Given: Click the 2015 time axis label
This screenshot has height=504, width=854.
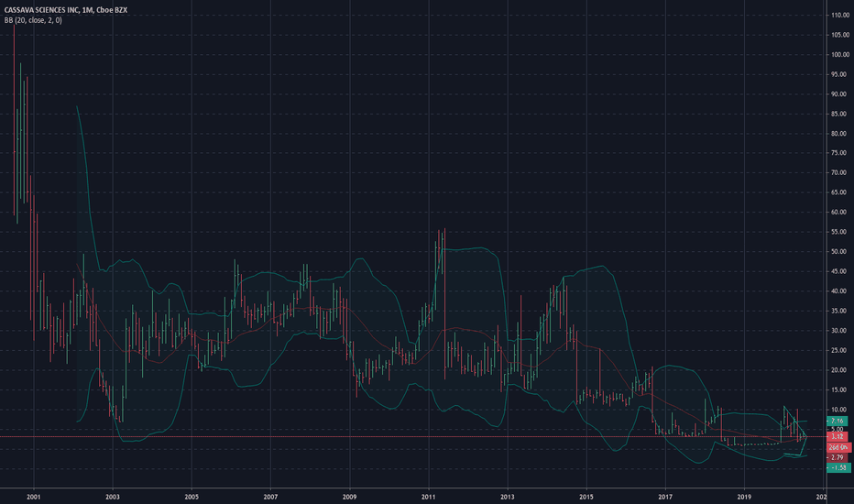Looking at the screenshot, I should tap(586, 497).
